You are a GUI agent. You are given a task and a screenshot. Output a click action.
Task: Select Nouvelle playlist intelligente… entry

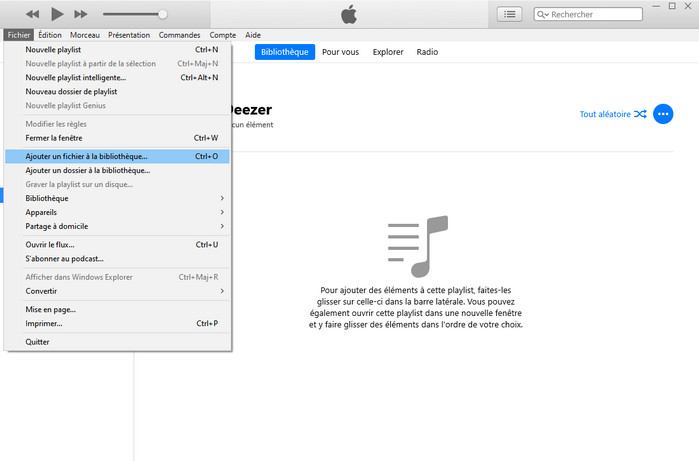[117, 78]
